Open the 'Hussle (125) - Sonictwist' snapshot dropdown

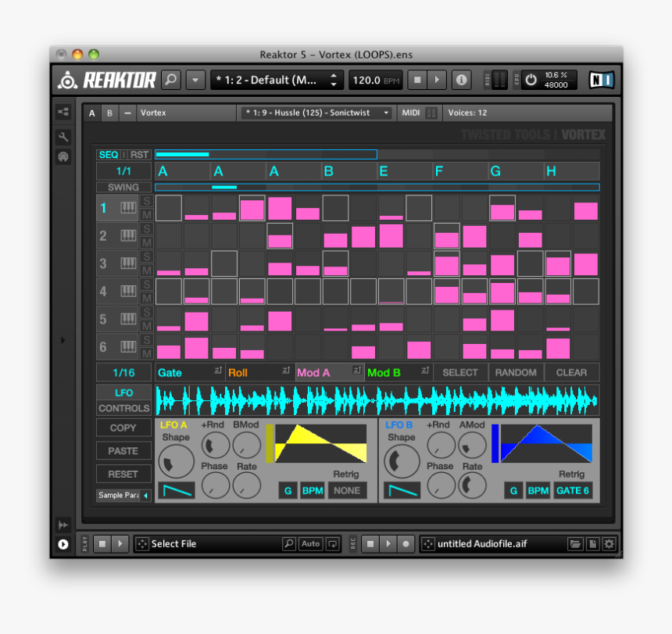[x=317, y=113]
